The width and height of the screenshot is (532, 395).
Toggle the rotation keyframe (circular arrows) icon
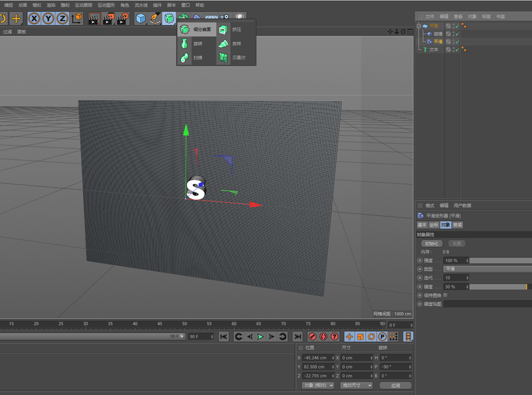pos(371,337)
